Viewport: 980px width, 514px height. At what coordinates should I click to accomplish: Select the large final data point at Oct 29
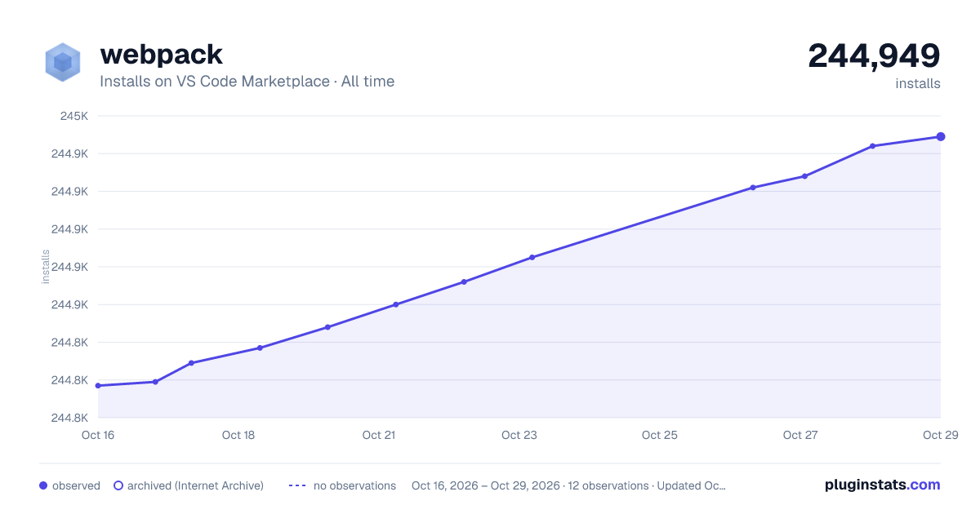pyautogui.click(x=941, y=136)
